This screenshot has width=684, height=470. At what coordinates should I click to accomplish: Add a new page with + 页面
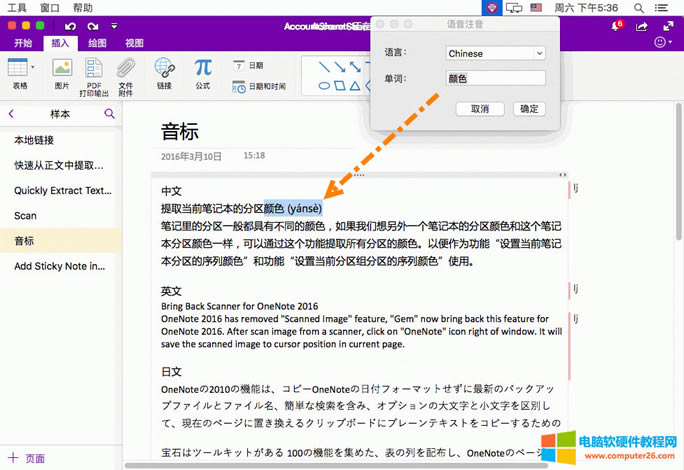click(x=28, y=458)
